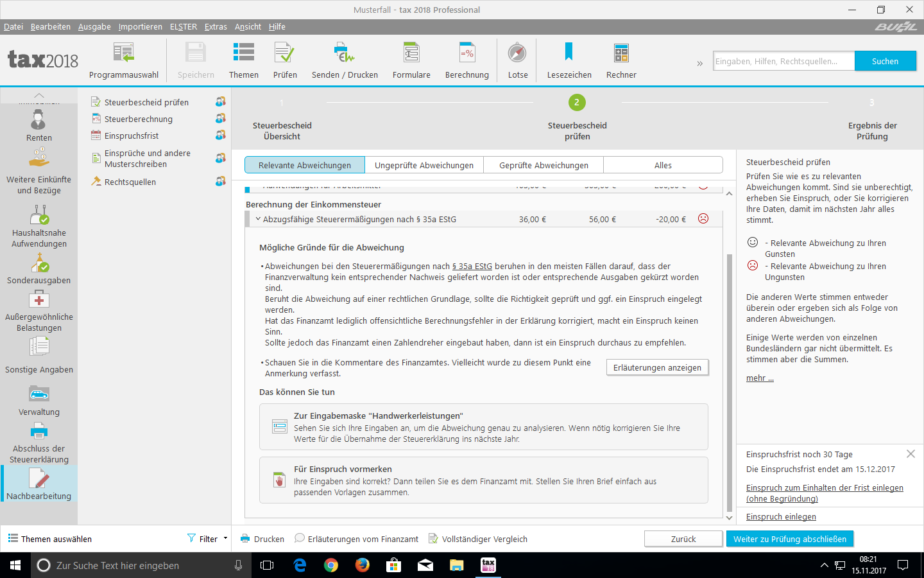Click the Erläuterungen anzeigen button
The width and height of the screenshot is (924, 578).
657,367
